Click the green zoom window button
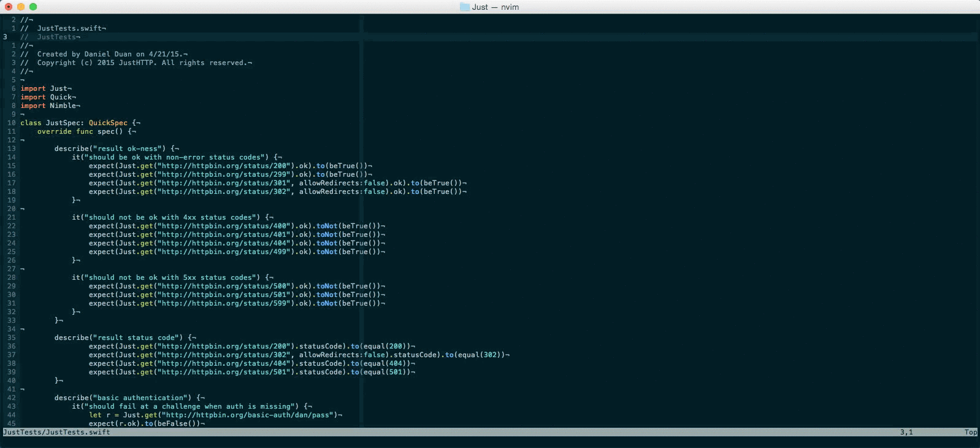980x448 pixels. (x=33, y=7)
